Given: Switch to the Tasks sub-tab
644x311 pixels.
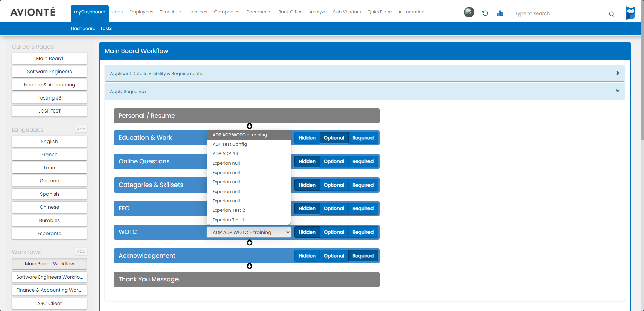Looking at the screenshot, I should pos(106,28).
